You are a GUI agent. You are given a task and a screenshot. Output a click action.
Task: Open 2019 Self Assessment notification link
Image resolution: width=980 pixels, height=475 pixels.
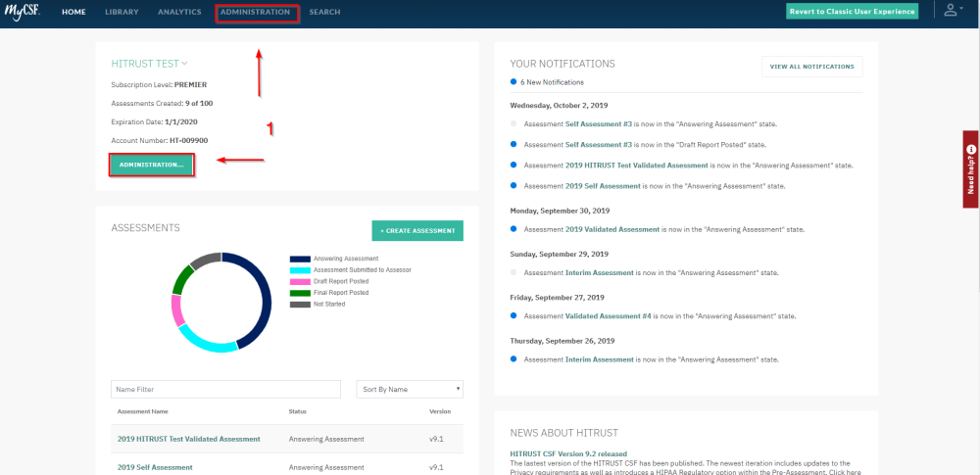pyautogui.click(x=603, y=186)
